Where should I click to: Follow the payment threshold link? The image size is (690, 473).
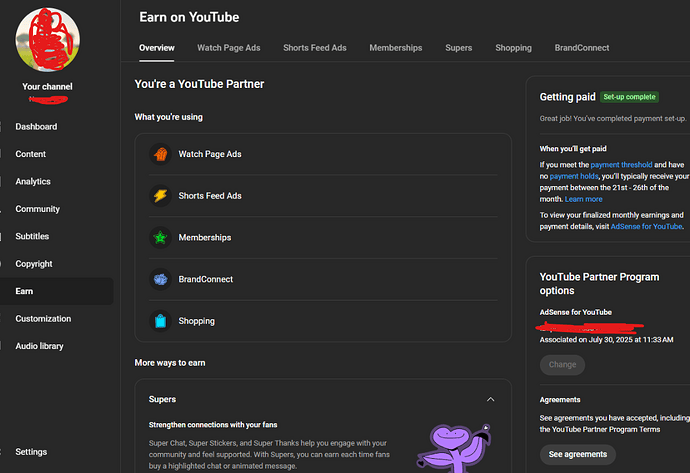[x=621, y=165]
